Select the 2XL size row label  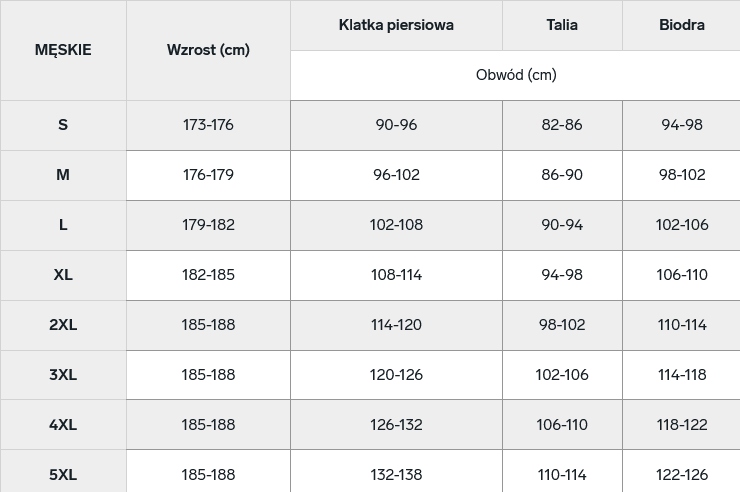coord(63,325)
